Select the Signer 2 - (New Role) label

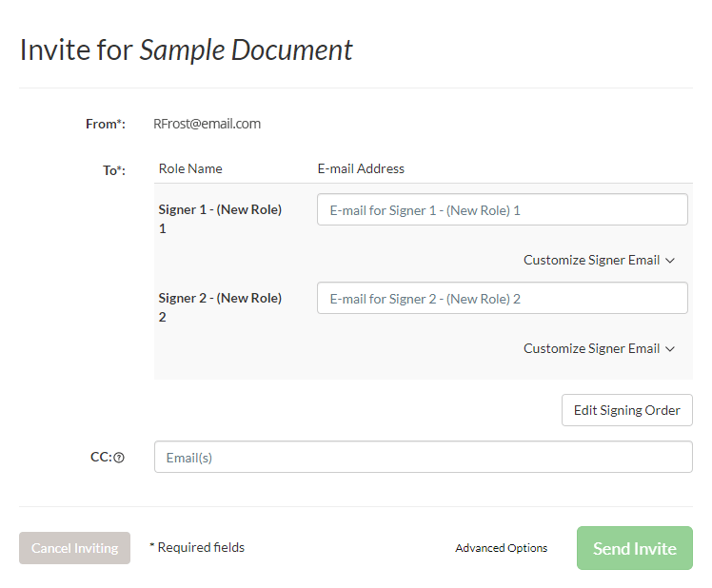[x=220, y=299]
